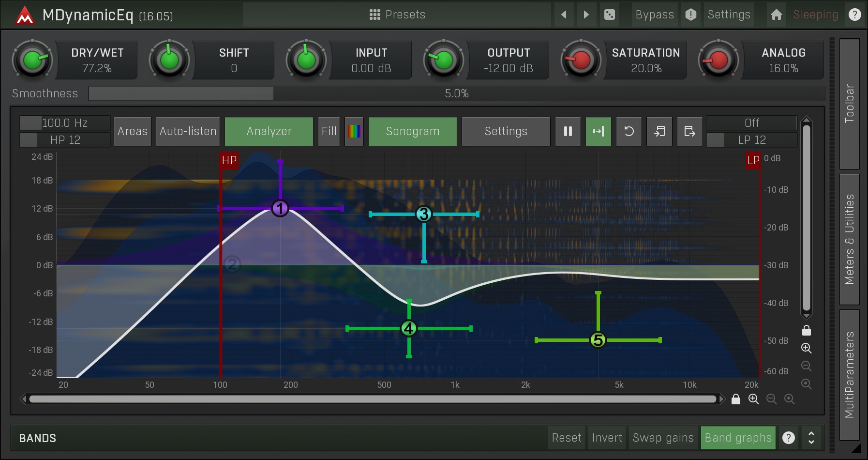
Task: Click the export file icon in graph toolbar
Action: [x=690, y=131]
